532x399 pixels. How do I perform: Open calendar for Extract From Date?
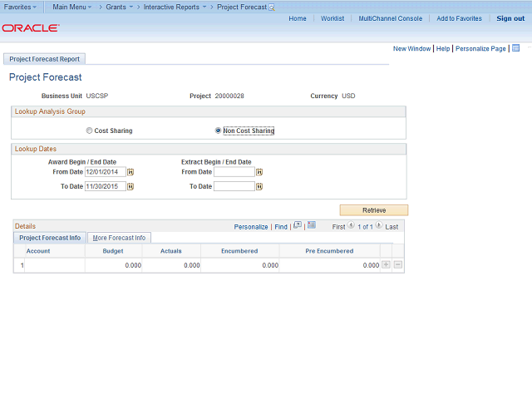pyautogui.click(x=259, y=172)
